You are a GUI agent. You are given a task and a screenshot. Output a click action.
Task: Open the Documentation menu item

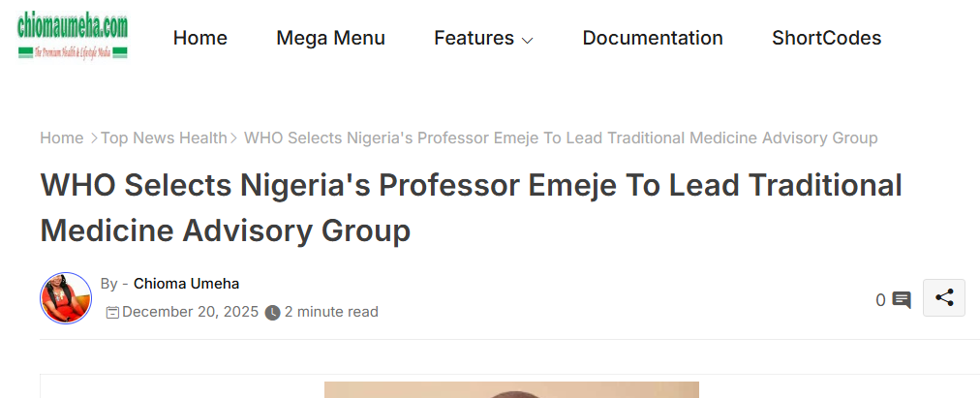(x=653, y=38)
